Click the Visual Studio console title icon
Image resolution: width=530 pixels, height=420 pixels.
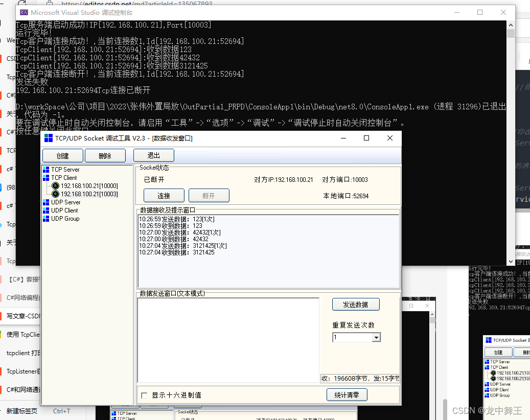[x=24, y=12]
